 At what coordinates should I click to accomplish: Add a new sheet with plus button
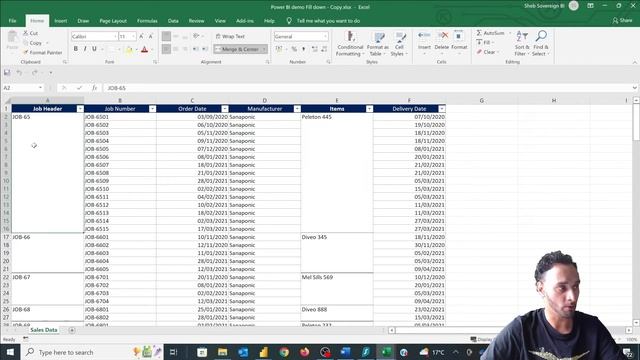(72, 330)
